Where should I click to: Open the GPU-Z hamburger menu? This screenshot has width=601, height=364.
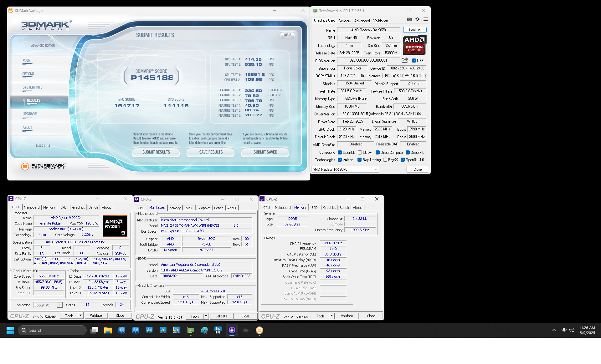425,19
